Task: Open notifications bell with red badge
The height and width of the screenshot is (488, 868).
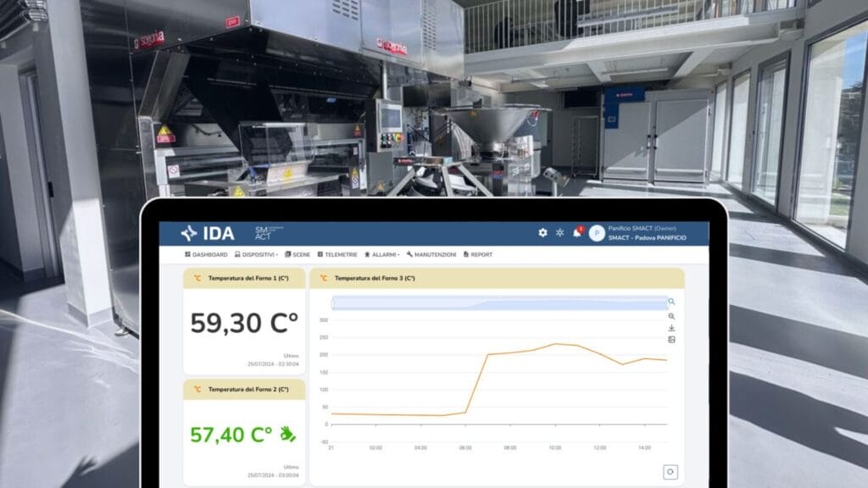Action: [x=577, y=232]
